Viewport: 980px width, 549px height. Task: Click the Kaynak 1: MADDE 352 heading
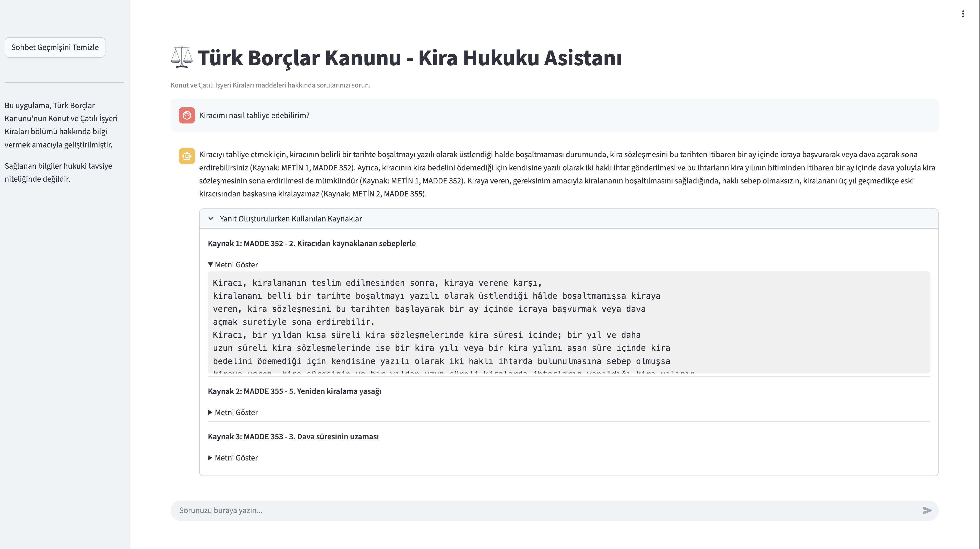click(312, 243)
